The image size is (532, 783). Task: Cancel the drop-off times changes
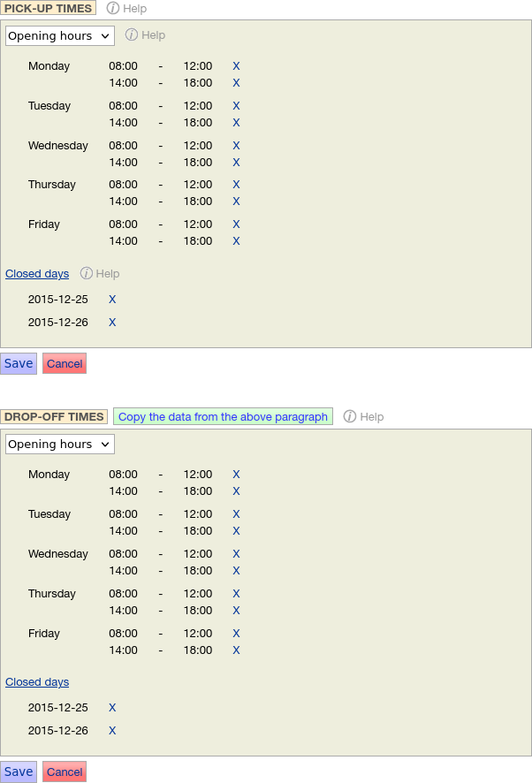pos(65,772)
